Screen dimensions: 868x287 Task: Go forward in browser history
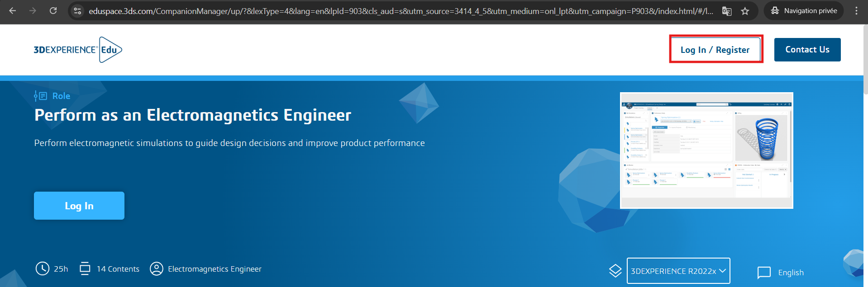coord(33,11)
